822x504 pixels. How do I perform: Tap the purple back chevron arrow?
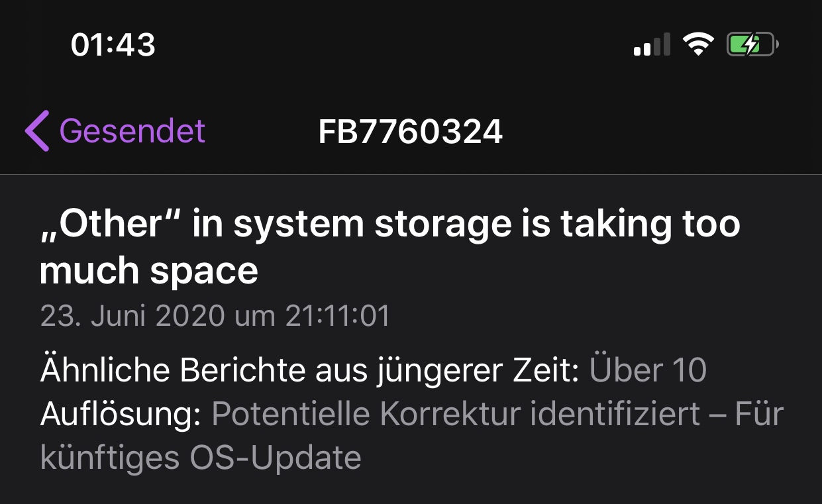(37, 130)
